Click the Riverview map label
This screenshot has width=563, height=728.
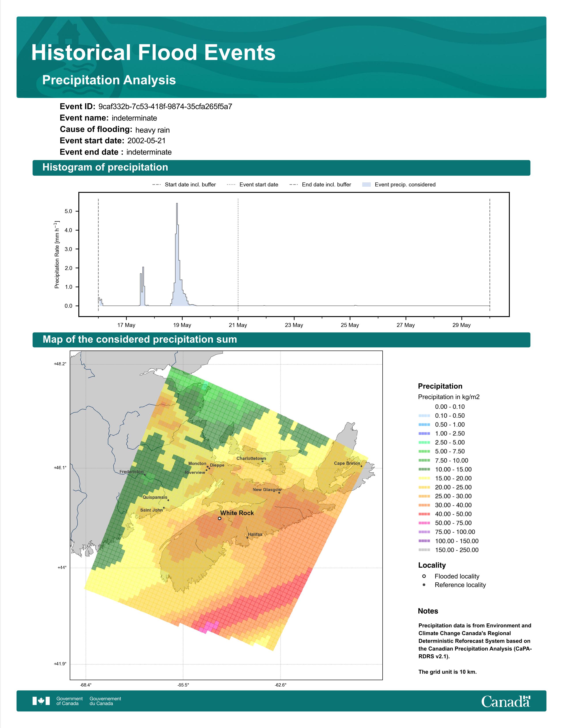point(195,472)
